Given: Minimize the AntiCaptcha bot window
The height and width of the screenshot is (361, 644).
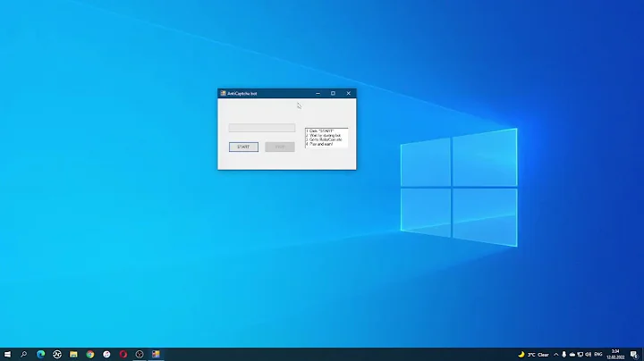Looking at the screenshot, I should point(318,93).
